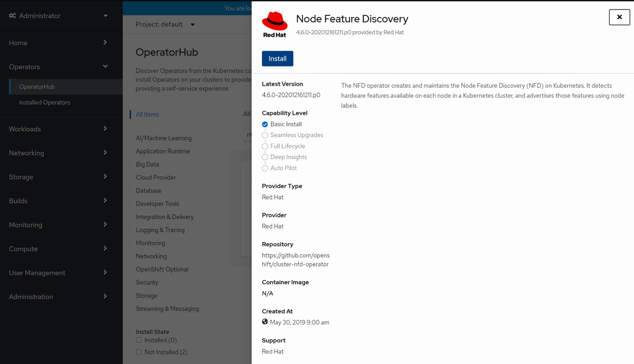Go to OperatorHub in the sidebar
The image size is (634, 364).
(x=66, y=87)
